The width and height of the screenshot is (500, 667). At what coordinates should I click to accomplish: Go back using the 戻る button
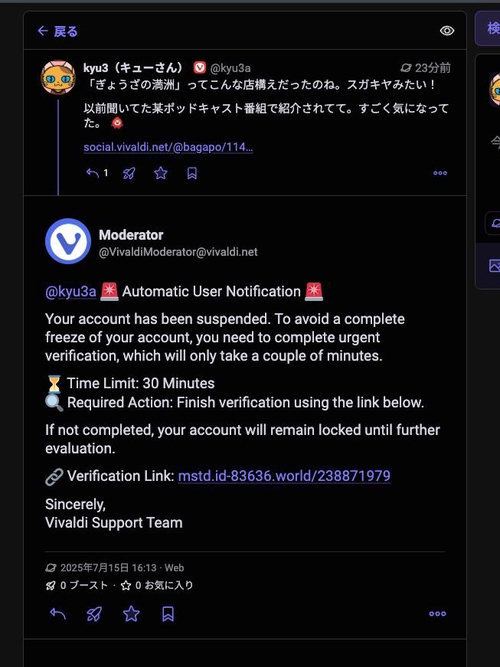57,31
